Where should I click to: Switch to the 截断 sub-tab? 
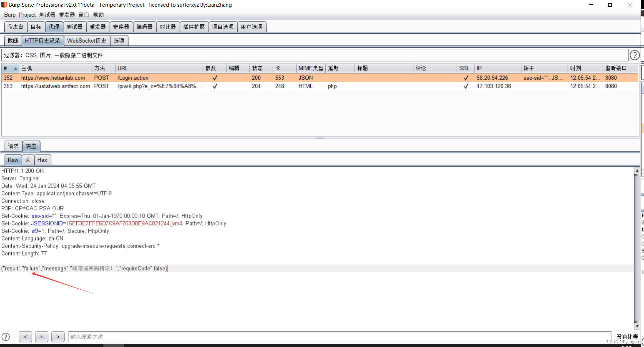point(13,40)
